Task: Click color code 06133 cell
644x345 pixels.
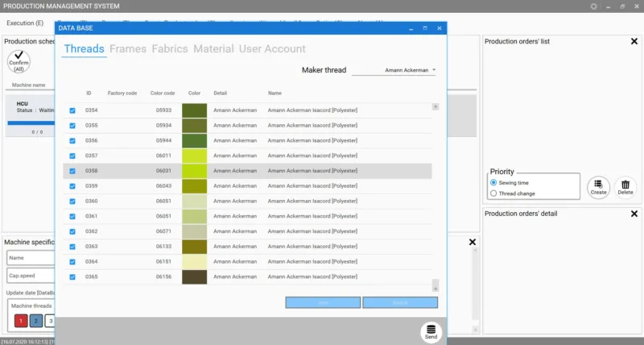Action: 163,247
